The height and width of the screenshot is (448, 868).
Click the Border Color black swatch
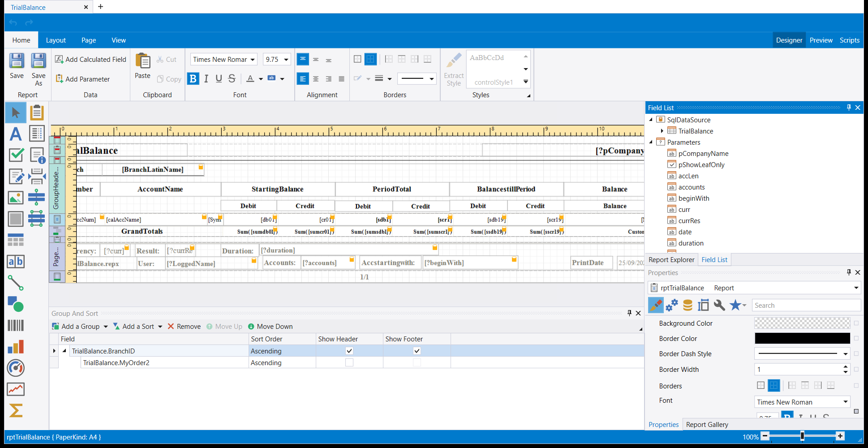[x=802, y=338]
